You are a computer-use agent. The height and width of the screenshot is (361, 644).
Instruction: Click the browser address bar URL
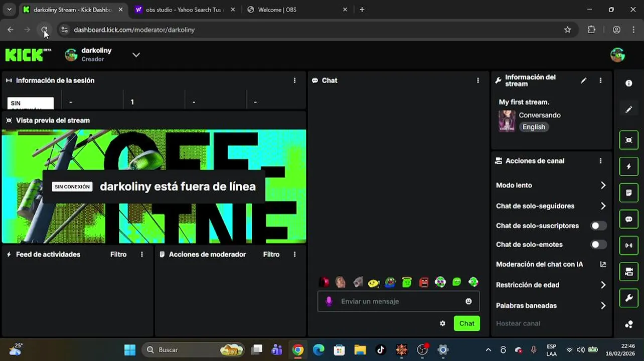(x=134, y=30)
